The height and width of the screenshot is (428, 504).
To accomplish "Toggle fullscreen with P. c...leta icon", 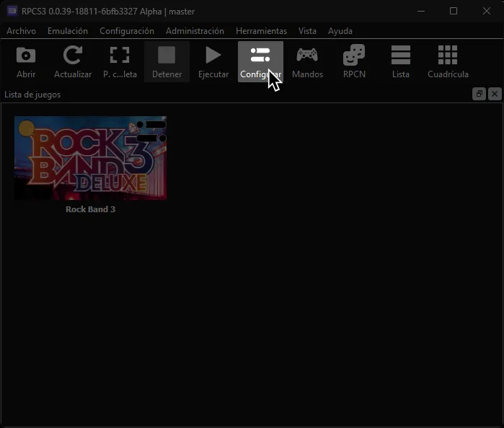I will coord(120,62).
